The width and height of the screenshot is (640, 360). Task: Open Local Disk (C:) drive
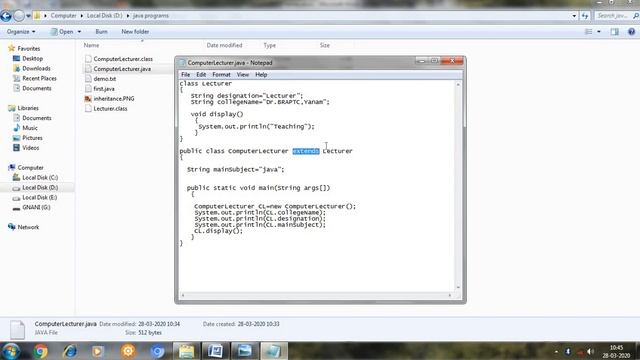pyautogui.click(x=40, y=178)
